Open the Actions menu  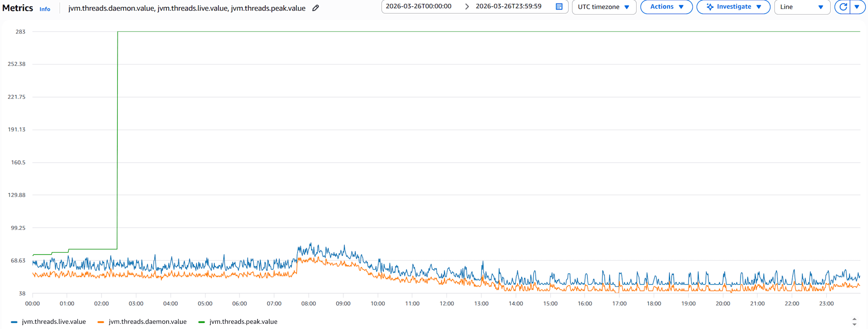(x=666, y=7)
